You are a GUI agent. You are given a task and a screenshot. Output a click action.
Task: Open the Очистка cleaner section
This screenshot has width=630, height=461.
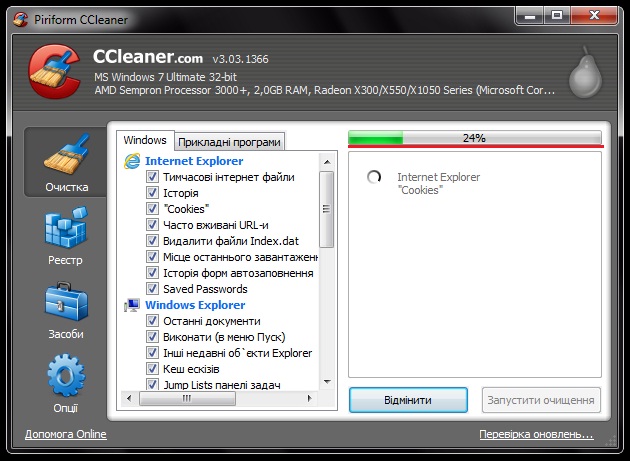65,162
